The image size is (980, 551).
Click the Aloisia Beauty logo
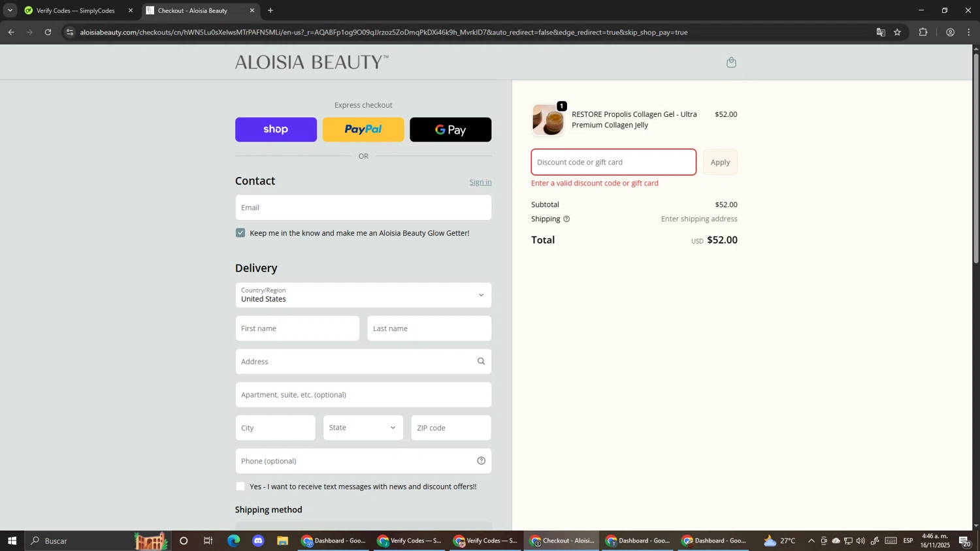tap(312, 62)
